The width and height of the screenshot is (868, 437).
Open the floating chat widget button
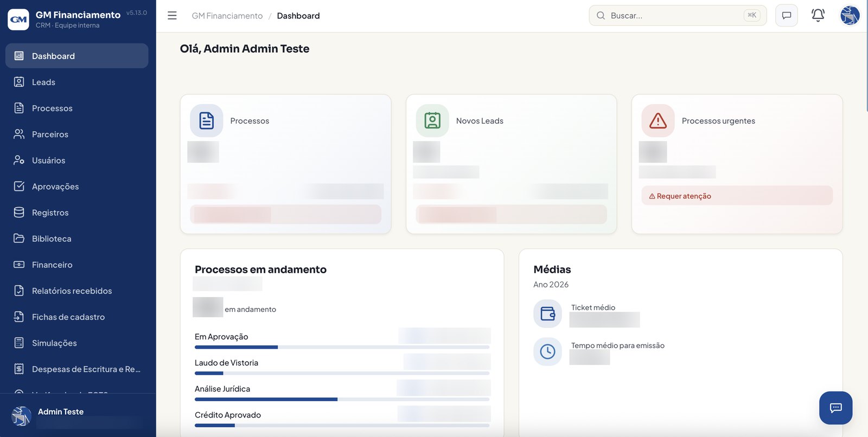(835, 408)
